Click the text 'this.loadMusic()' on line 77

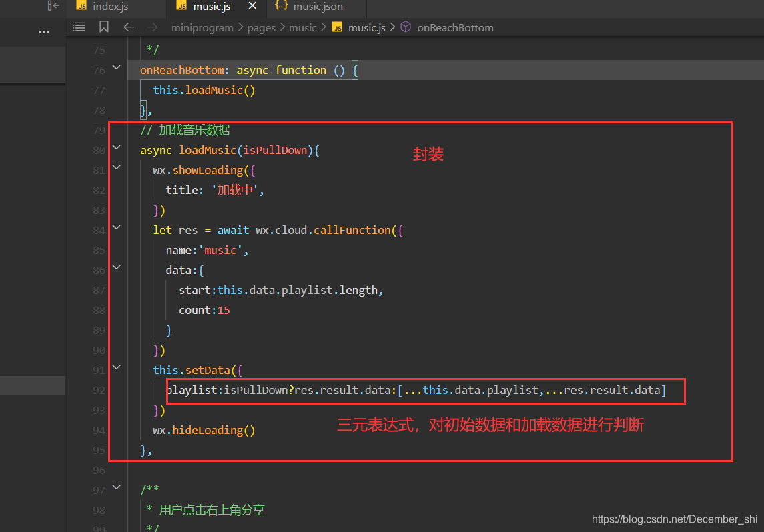tap(204, 91)
